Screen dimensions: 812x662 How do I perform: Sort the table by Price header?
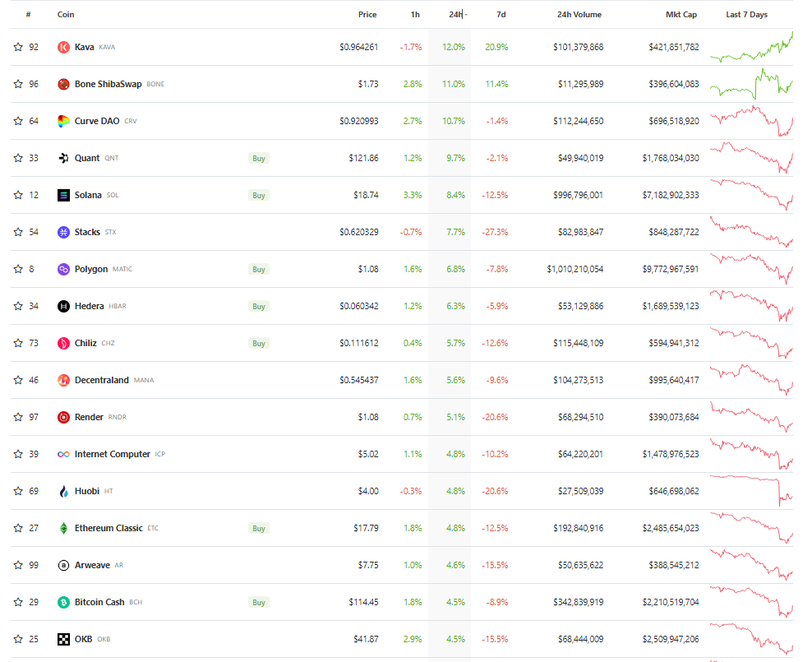(x=367, y=15)
